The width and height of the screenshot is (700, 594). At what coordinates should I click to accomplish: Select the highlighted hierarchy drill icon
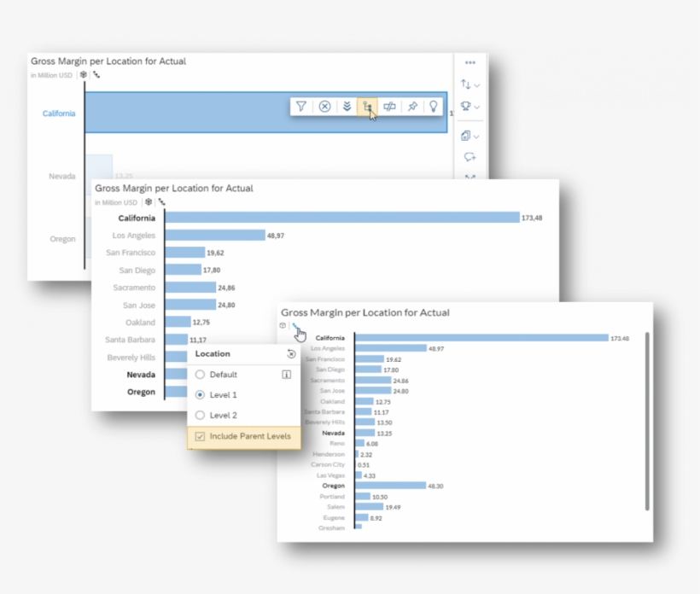click(368, 107)
